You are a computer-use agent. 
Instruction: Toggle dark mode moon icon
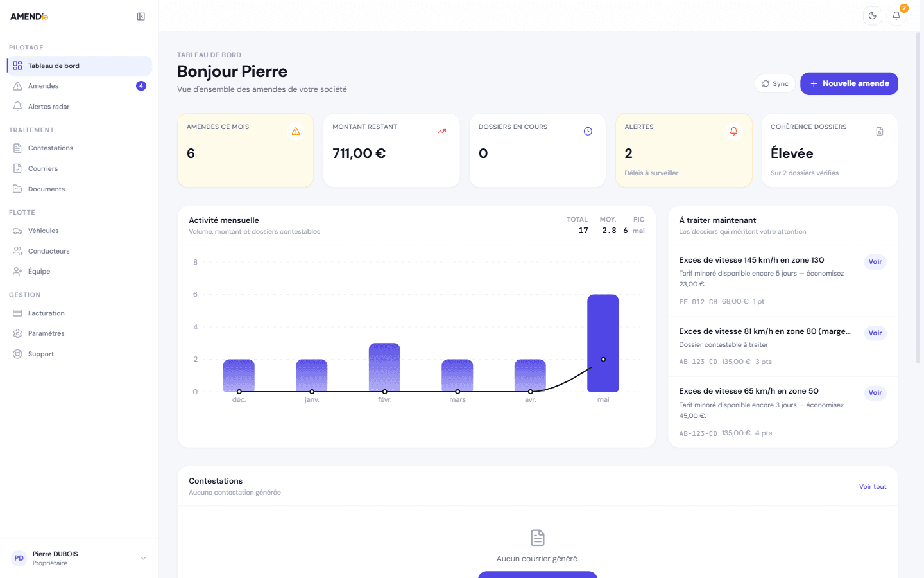tap(873, 16)
